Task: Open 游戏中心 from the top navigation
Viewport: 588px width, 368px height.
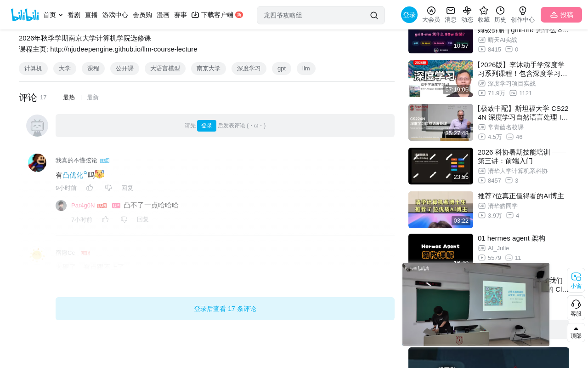Action: (x=115, y=15)
